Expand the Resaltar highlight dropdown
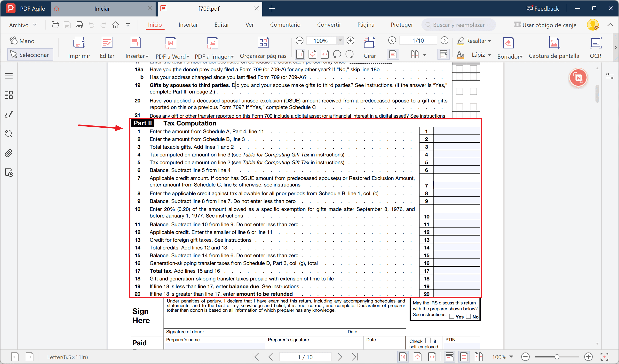Image resolution: width=619 pixels, height=364 pixels. (x=490, y=41)
